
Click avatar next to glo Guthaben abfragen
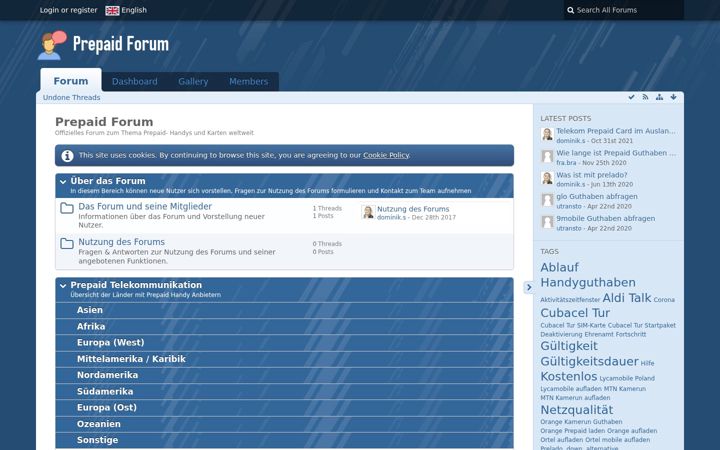click(x=547, y=200)
